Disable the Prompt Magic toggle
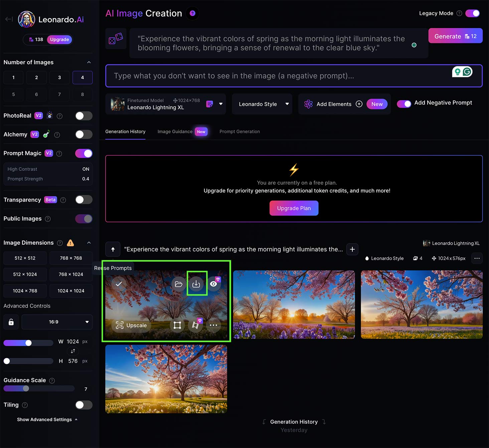489x448 pixels. coord(84,153)
